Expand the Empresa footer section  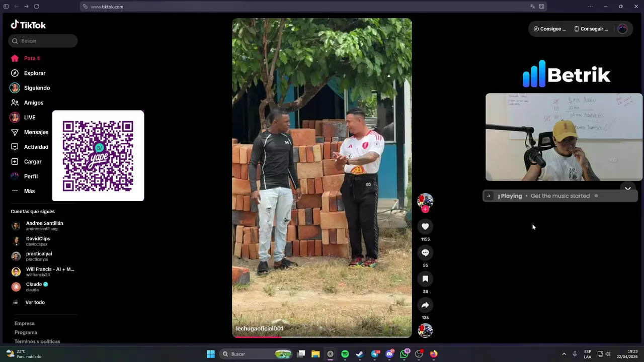tap(25, 323)
